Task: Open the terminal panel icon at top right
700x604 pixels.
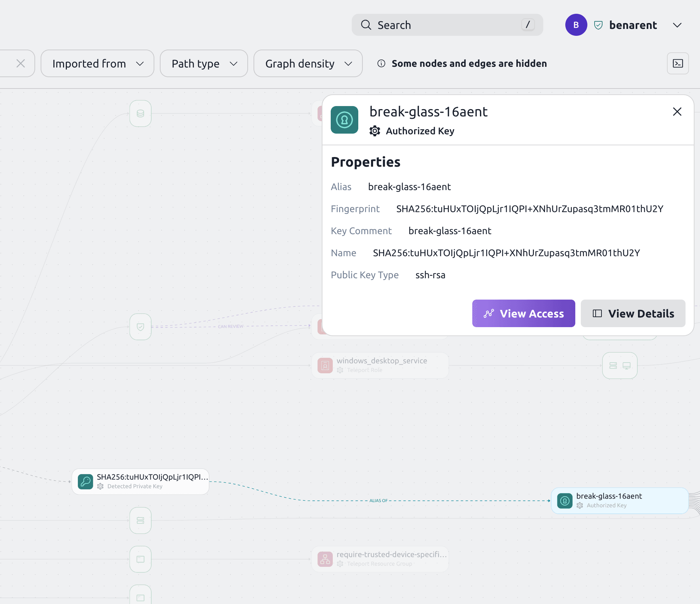Action: 678,63
